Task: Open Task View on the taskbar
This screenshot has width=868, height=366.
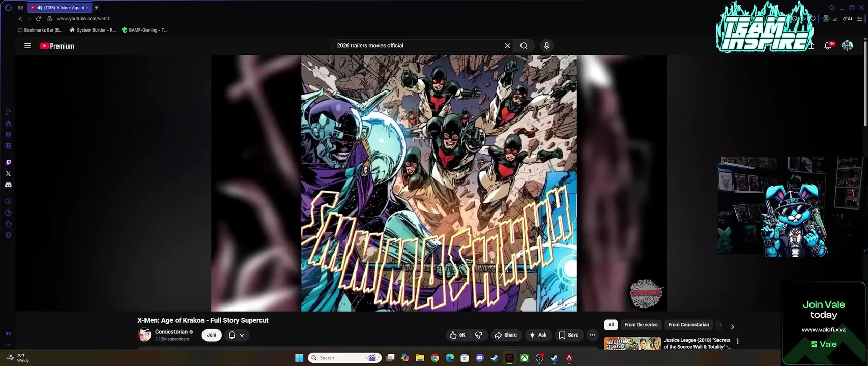Action: point(390,358)
